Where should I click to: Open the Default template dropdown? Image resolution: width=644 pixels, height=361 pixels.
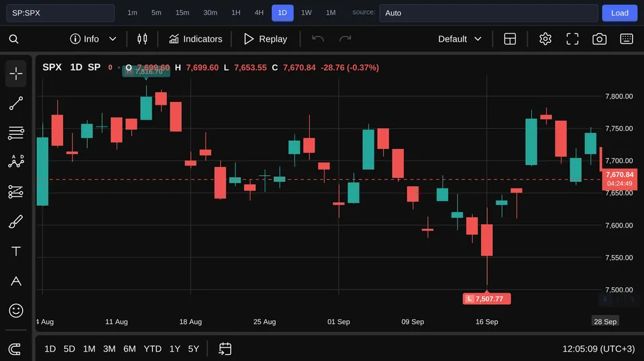(460, 39)
